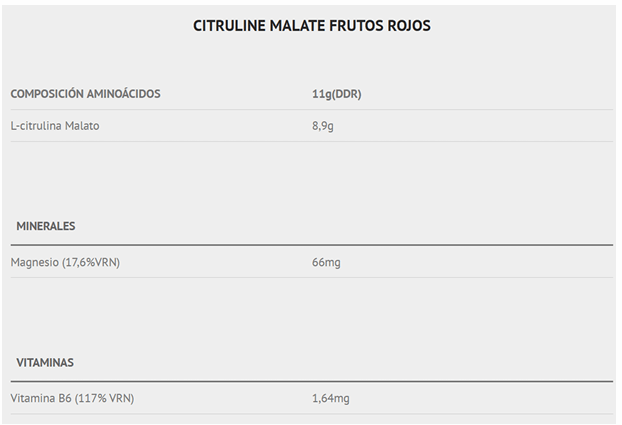Click the 66mg magnesium amount

[x=327, y=262]
